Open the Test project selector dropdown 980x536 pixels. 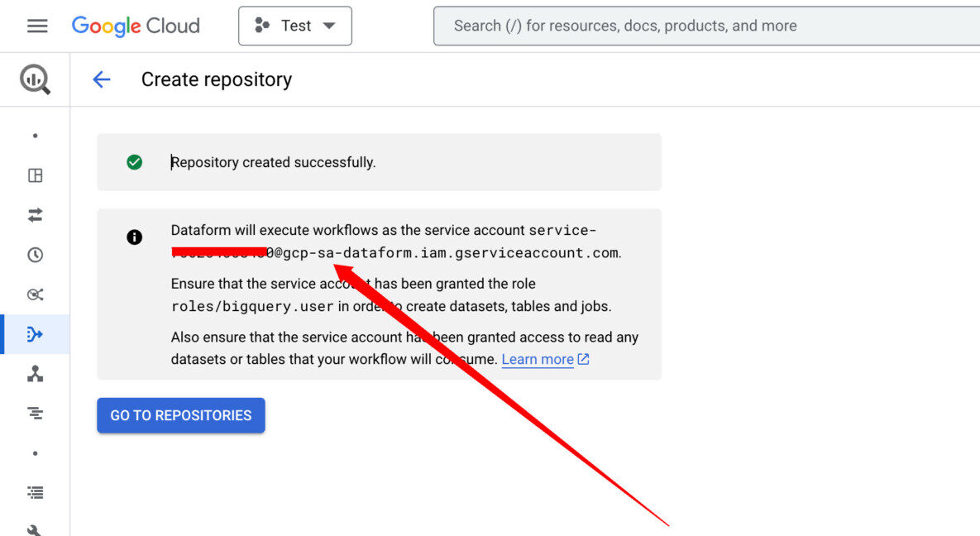coord(295,26)
